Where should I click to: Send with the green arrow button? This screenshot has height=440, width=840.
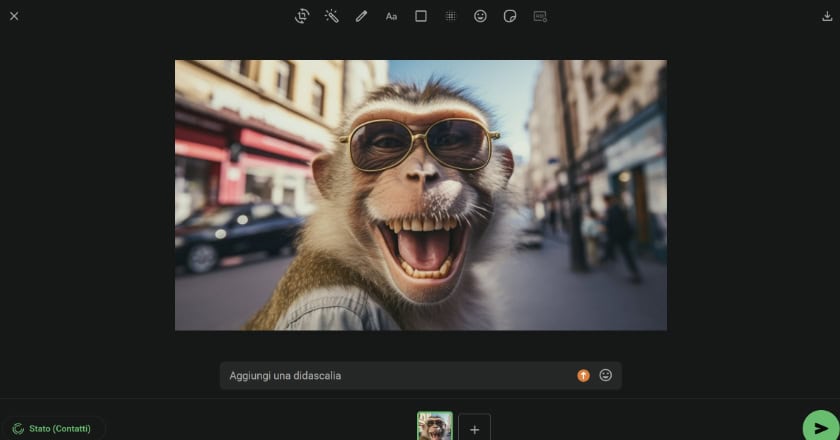click(x=821, y=427)
